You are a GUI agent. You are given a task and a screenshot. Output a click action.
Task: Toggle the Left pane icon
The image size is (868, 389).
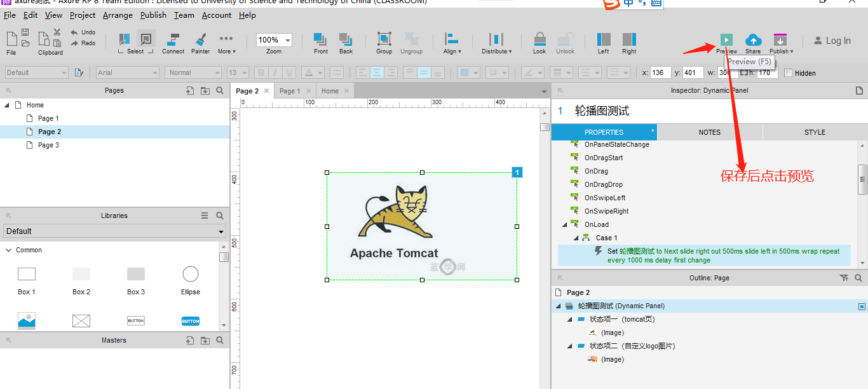603,39
